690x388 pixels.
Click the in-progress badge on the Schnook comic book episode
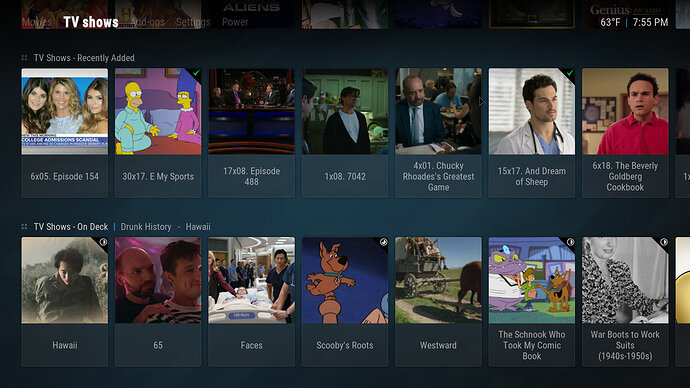coord(570,242)
